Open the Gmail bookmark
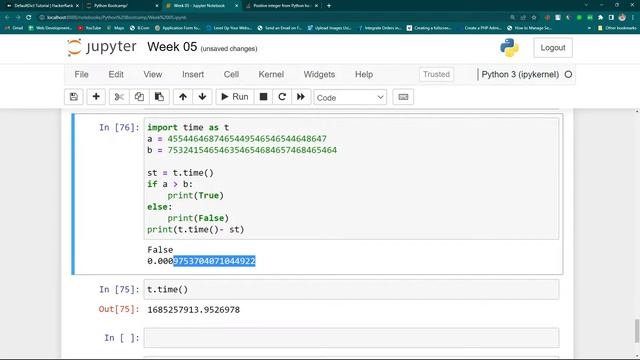This screenshot has height=360, width=640. [x=14, y=28]
